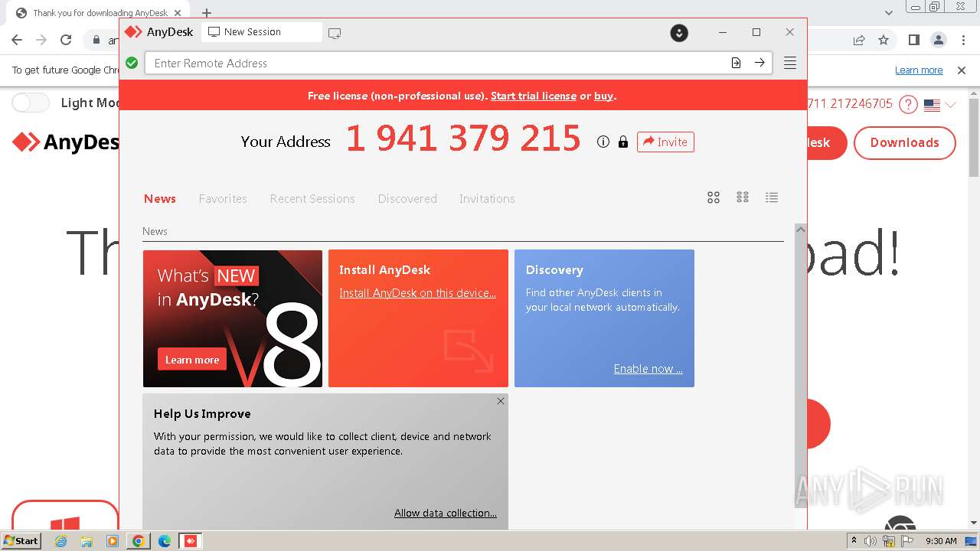Select the New Session tab
This screenshot has height=551, width=980.
coord(261,32)
